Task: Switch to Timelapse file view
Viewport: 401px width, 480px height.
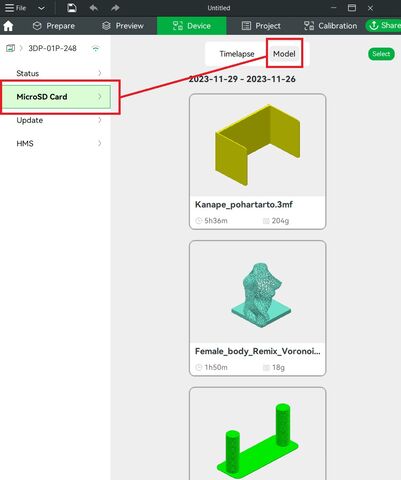Action: (237, 54)
